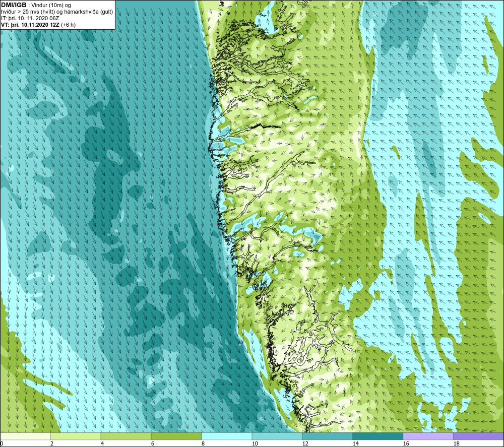Select the medium green 4–6 m/s swatch
Image resolution: width=504 pixels, height=447 pixels.
click(x=126, y=436)
